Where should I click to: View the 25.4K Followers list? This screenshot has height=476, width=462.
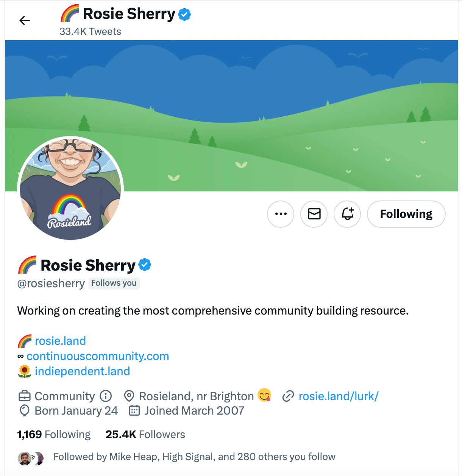point(145,434)
